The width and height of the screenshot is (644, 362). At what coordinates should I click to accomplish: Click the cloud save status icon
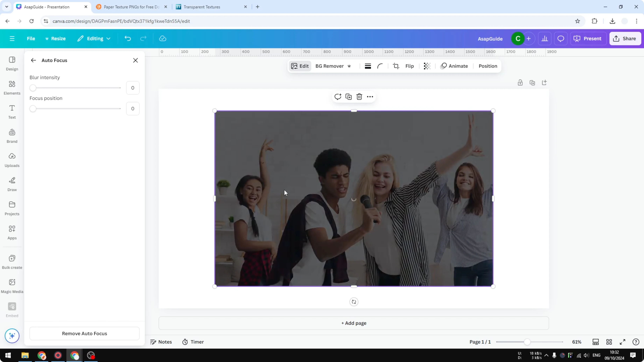pos(163,38)
